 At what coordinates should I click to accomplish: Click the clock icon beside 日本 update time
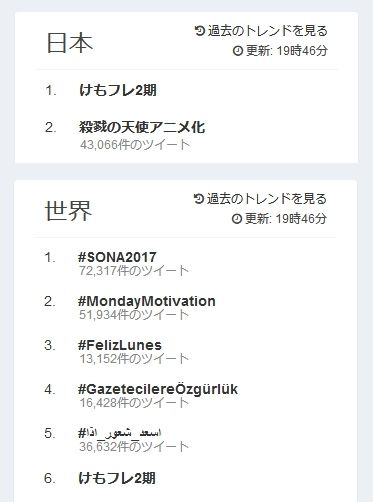pos(238,51)
